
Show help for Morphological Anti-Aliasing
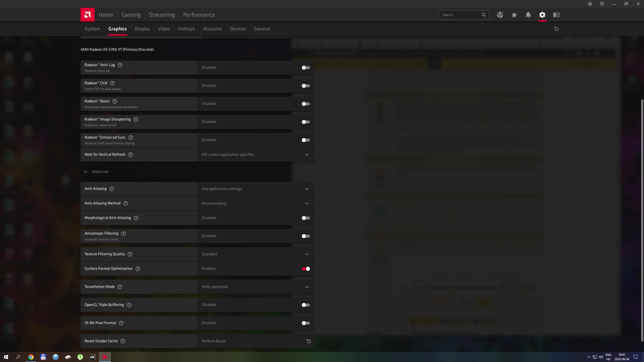[136, 218]
